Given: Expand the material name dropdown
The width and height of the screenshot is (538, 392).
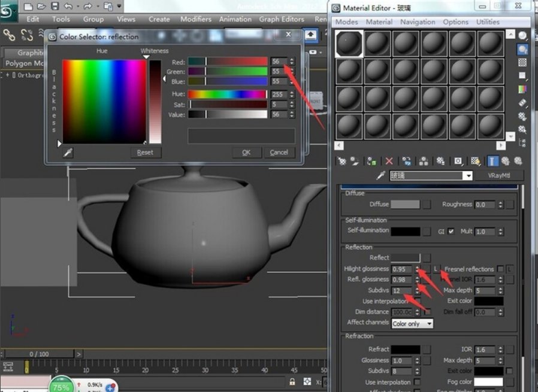Looking at the screenshot, I should (x=468, y=176).
